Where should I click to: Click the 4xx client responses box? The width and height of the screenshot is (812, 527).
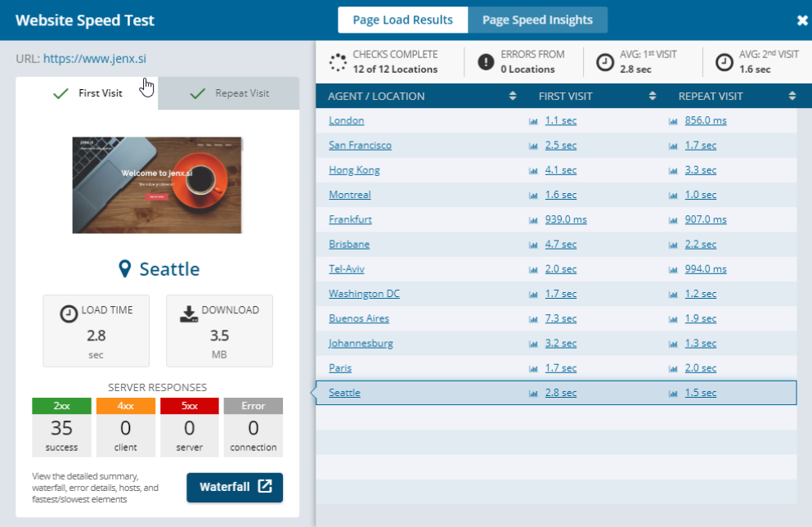coord(126,427)
